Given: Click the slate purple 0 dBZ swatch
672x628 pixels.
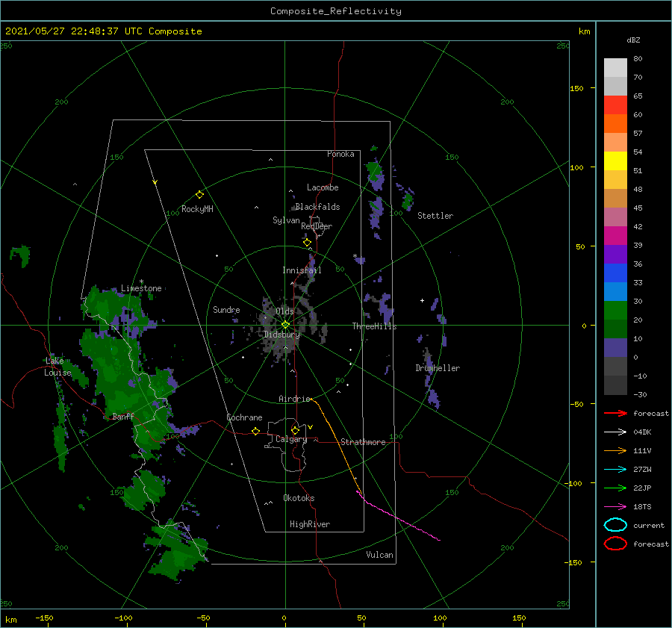Looking at the screenshot, I should pos(615,348).
